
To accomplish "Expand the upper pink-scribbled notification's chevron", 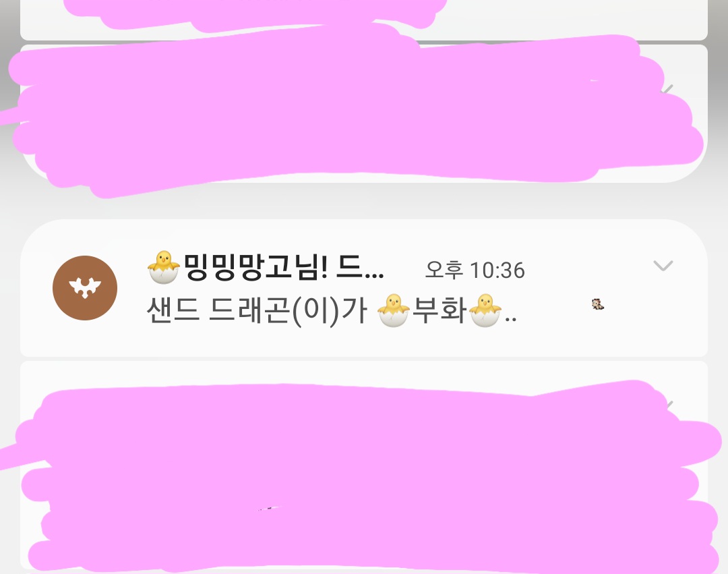I will click(667, 89).
